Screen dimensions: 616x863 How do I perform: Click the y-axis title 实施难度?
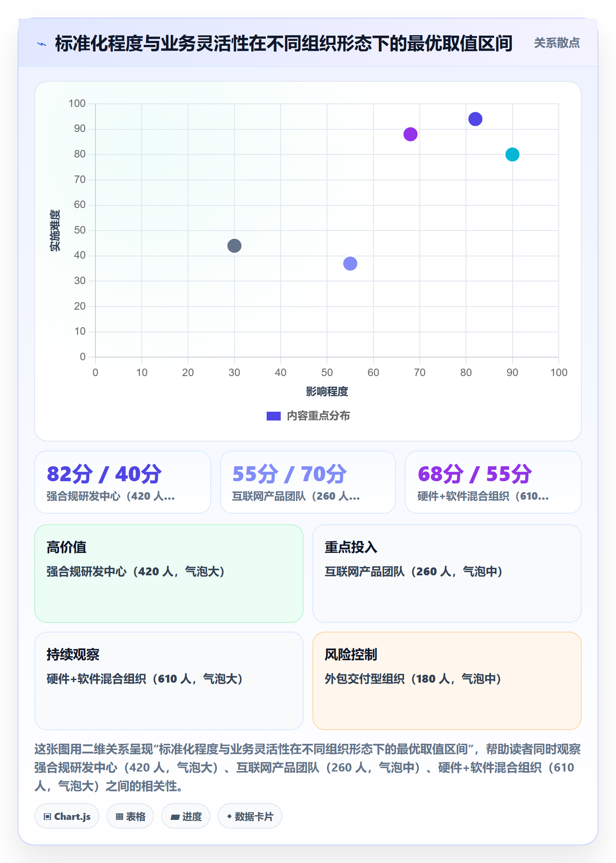coord(55,230)
